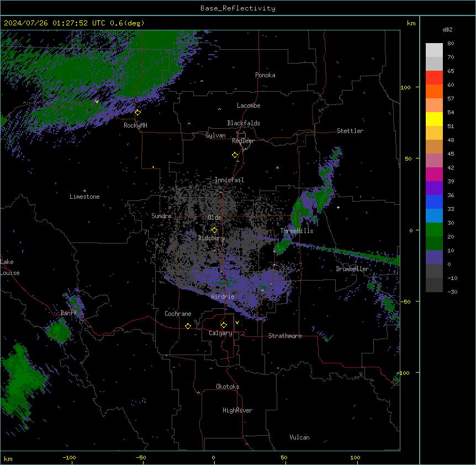Click the 57 value in the dBZ legend

pyautogui.click(x=451, y=99)
